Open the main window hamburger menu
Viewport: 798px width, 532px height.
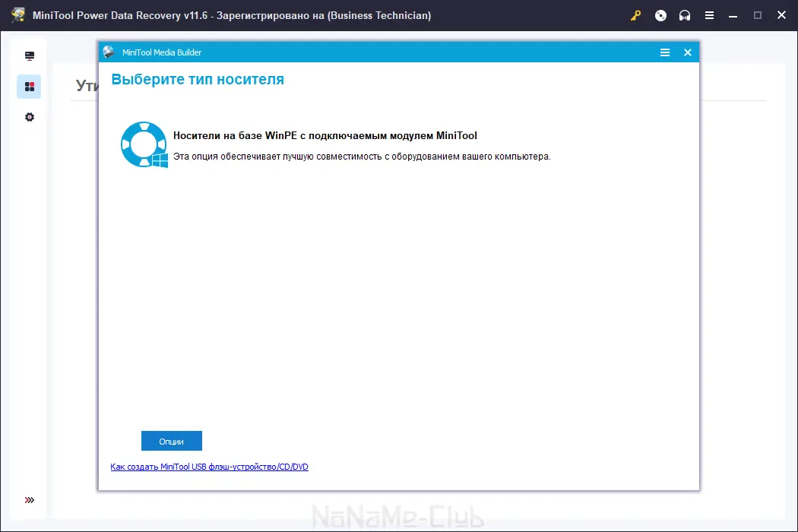709,16
